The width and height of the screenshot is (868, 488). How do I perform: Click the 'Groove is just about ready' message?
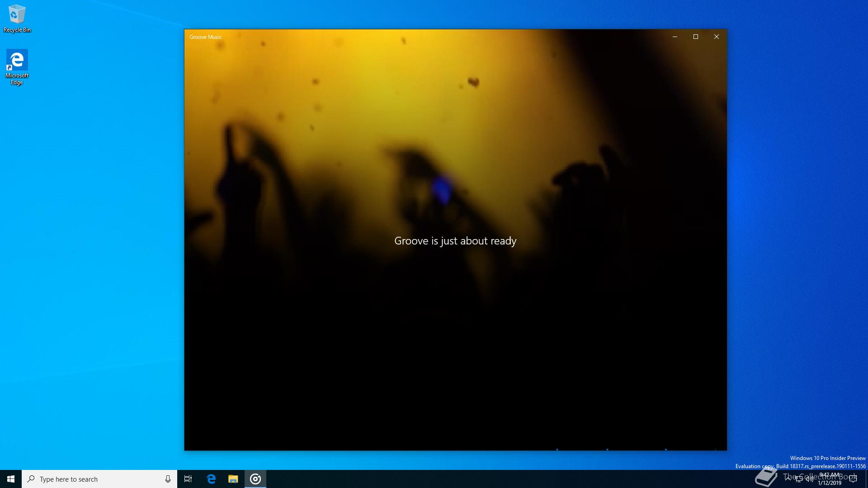point(455,241)
